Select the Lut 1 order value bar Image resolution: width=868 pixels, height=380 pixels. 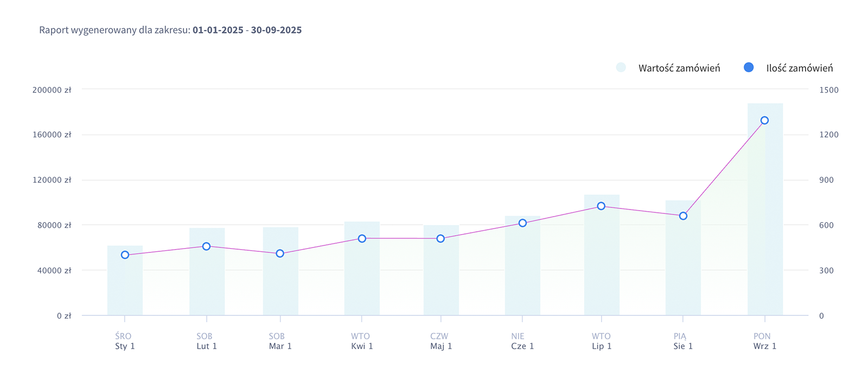click(x=206, y=282)
